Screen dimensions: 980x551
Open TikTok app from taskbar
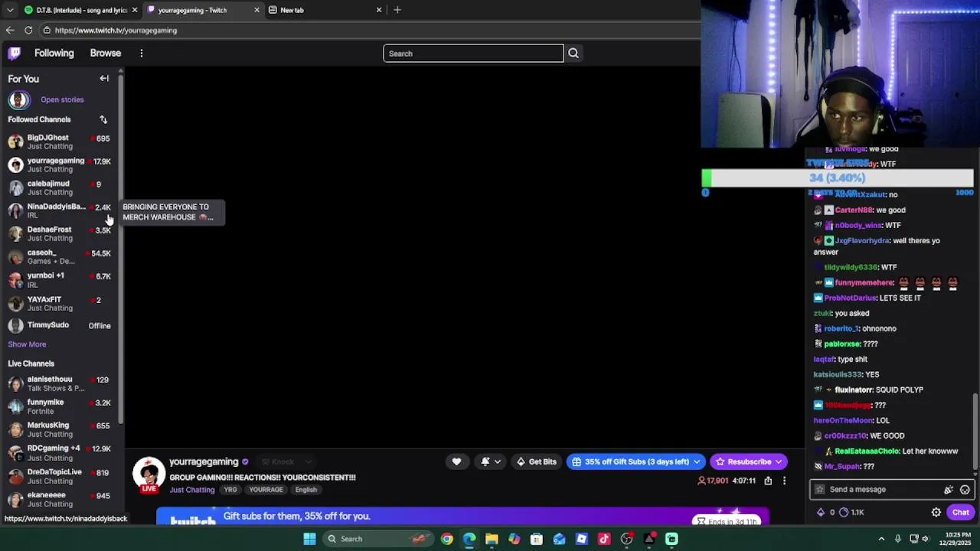pos(604,539)
